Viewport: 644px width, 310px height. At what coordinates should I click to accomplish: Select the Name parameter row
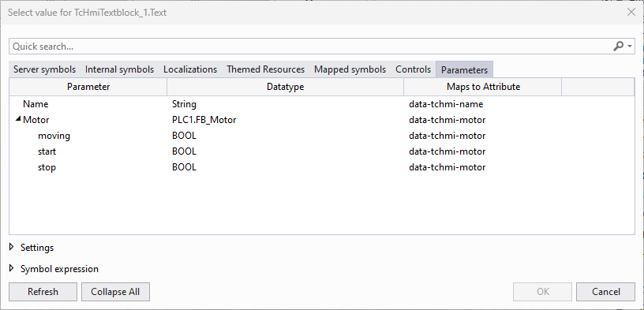321,104
